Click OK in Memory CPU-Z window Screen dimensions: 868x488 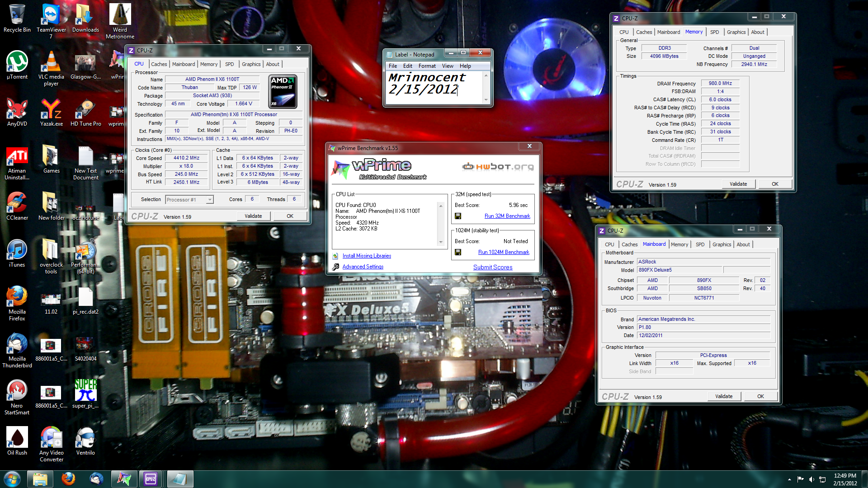[x=775, y=184]
